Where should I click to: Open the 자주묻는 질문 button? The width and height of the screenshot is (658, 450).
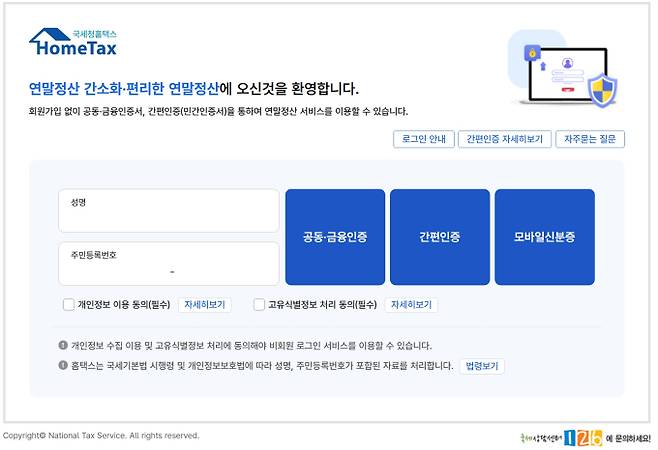[590, 139]
